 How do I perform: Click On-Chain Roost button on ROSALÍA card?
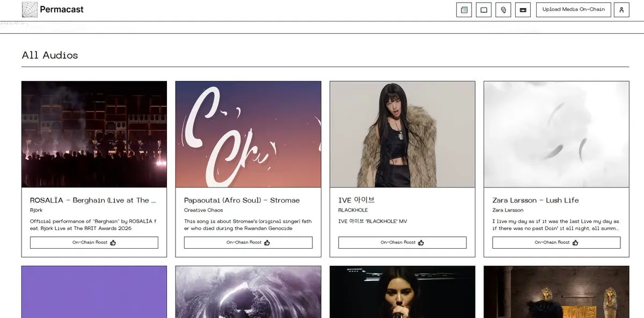pyautogui.click(x=94, y=242)
